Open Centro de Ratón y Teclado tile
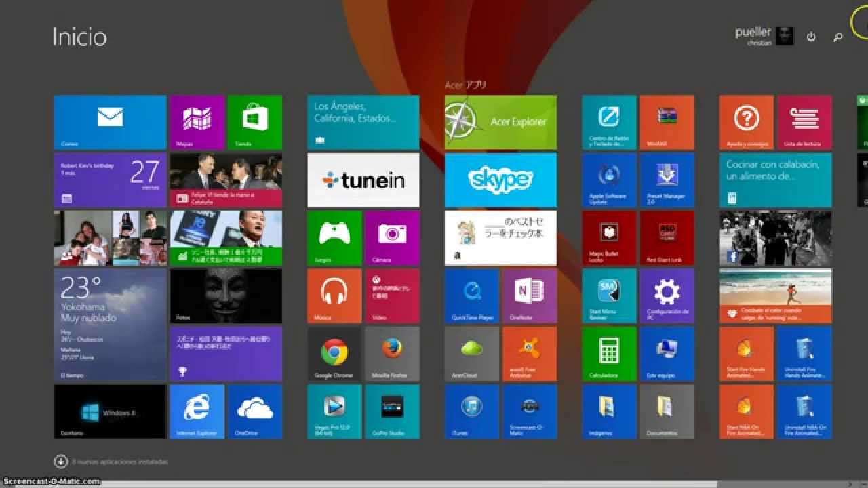This screenshot has width=868, height=488. (609, 122)
